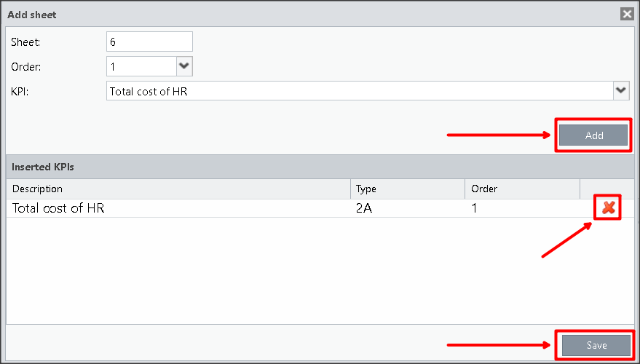Click the Order value field
Screen dimensions: 640x364
click(141, 67)
